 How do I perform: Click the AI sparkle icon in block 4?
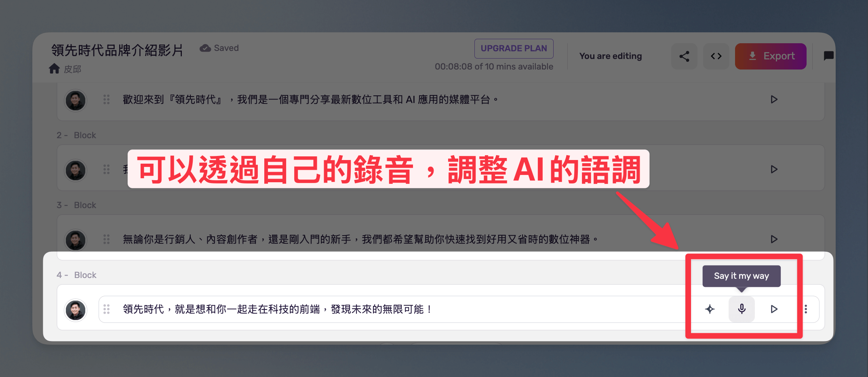(710, 309)
